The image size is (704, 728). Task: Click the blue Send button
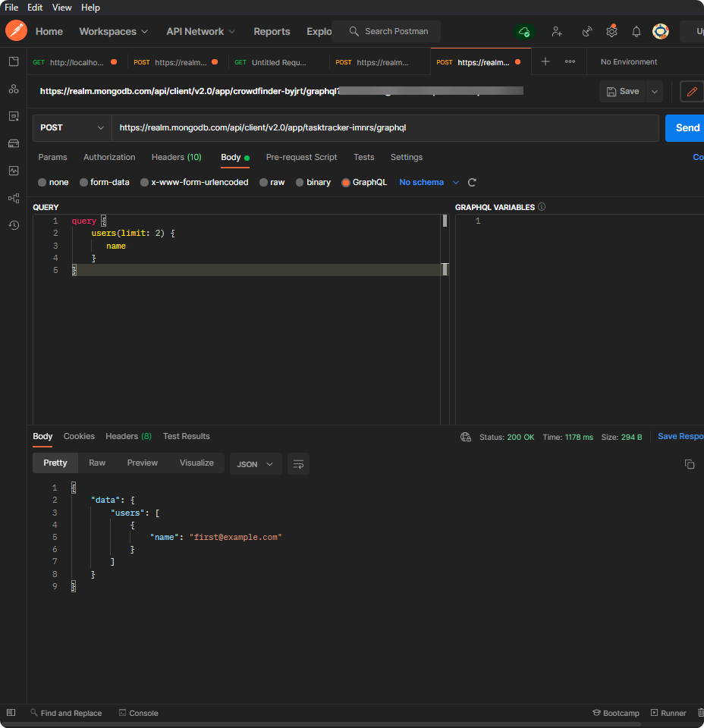686,128
